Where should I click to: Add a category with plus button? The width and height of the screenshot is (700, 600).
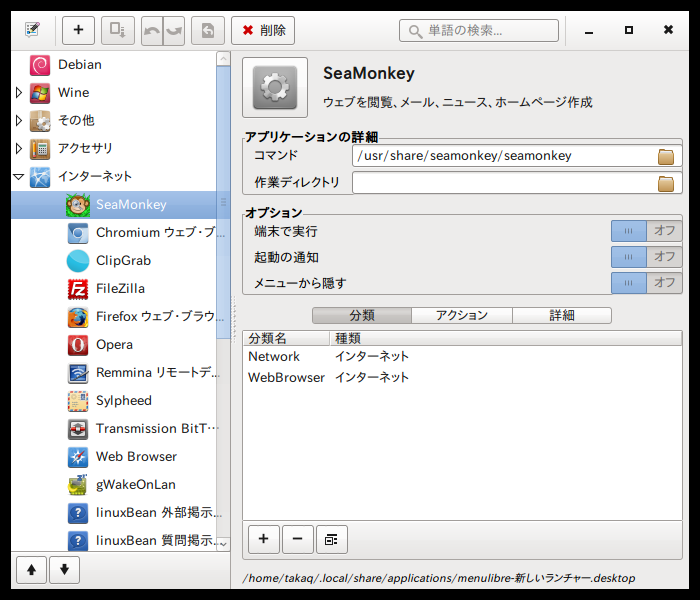point(264,539)
